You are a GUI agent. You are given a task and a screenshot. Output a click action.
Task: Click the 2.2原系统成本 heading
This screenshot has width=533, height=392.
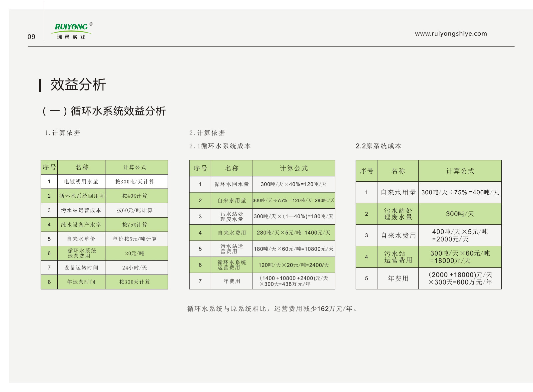pyautogui.click(x=378, y=146)
